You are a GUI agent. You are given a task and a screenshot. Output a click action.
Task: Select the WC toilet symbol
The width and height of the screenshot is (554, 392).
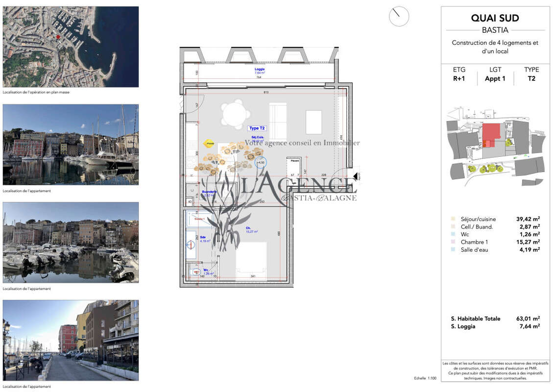click(x=195, y=271)
